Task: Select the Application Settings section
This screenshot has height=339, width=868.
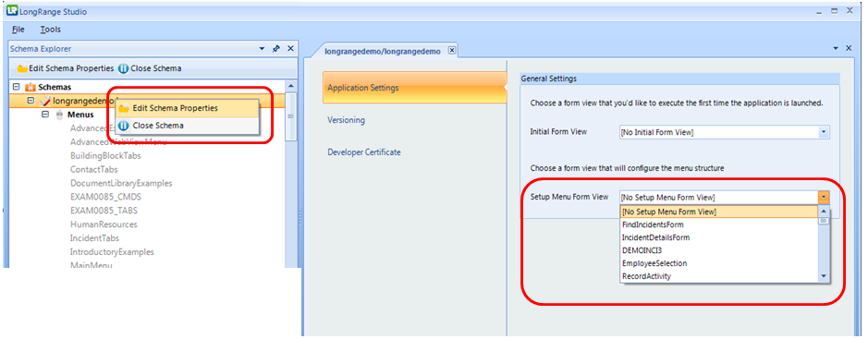Action: pyautogui.click(x=415, y=88)
